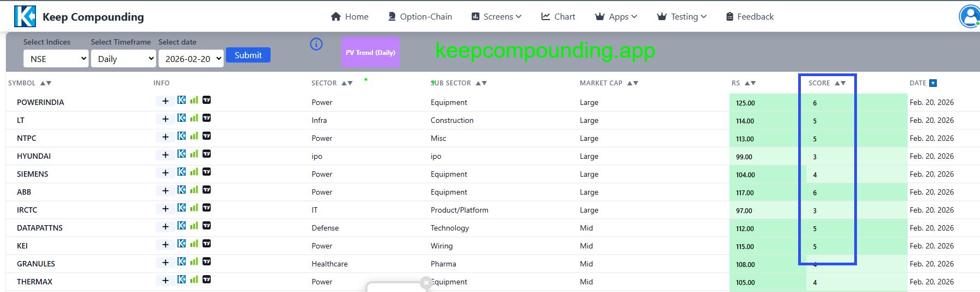
Task: Toggle the DATE column filter icon
Action: 933,83
